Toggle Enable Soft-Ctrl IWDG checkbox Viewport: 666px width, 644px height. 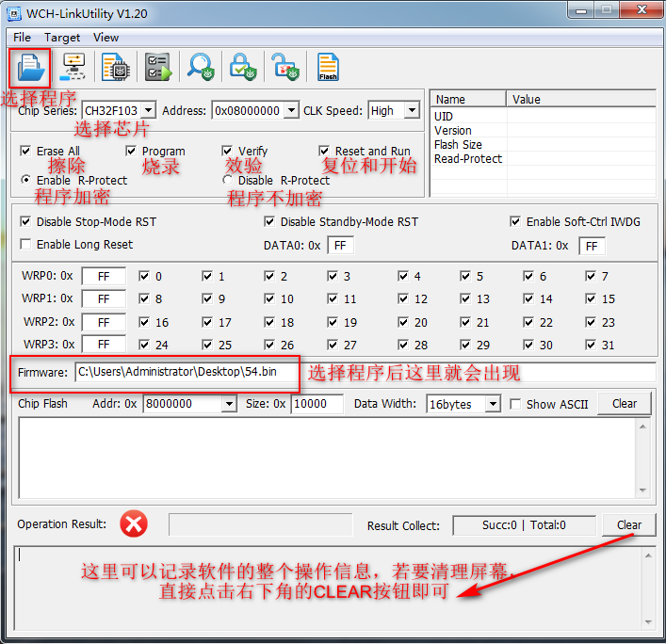515,221
